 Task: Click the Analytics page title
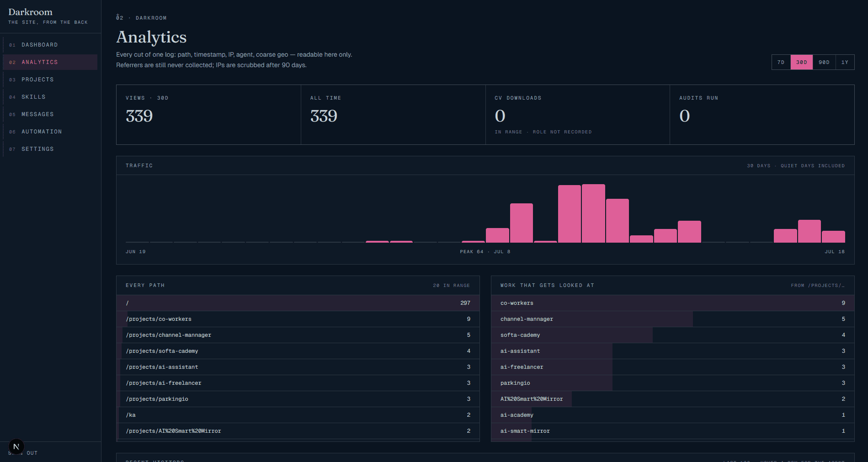pyautogui.click(x=151, y=37)
